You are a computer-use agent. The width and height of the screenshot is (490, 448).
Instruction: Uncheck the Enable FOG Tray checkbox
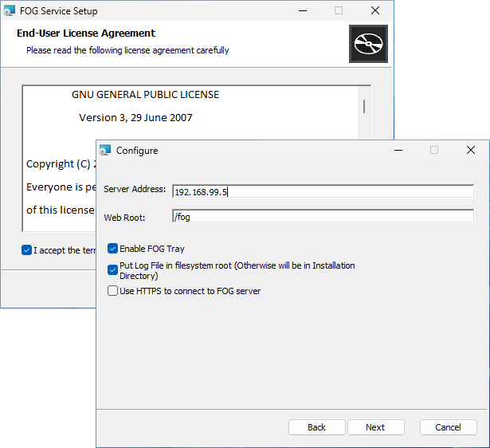pos(112,249)
